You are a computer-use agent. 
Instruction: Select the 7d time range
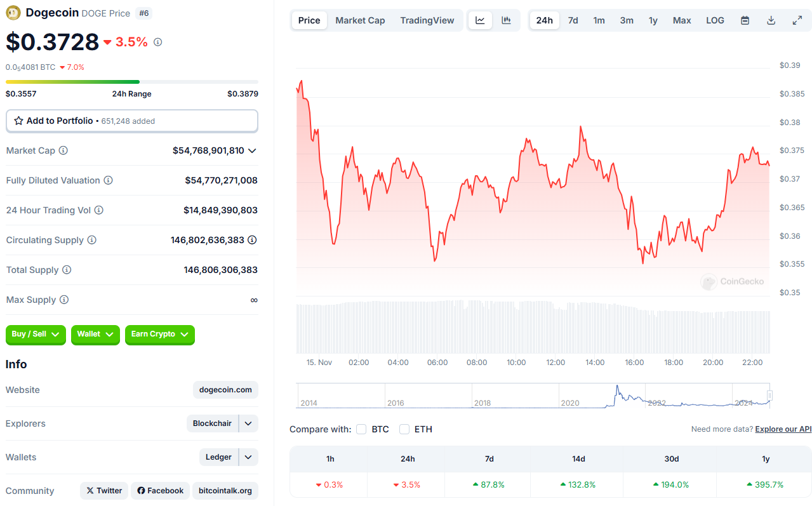[573, 20]
